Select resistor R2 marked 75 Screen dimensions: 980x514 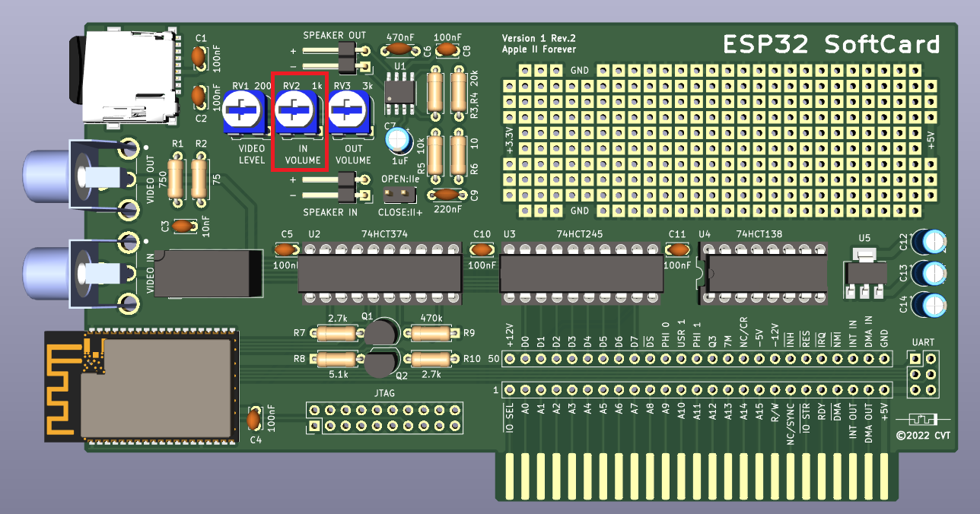[x=199, y=179]
